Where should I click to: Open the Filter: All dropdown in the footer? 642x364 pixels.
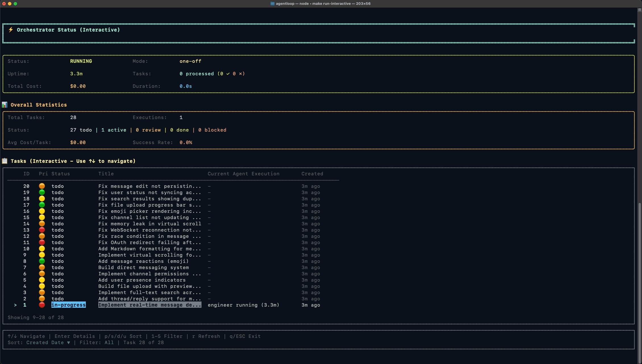click(x=109, y=343)
